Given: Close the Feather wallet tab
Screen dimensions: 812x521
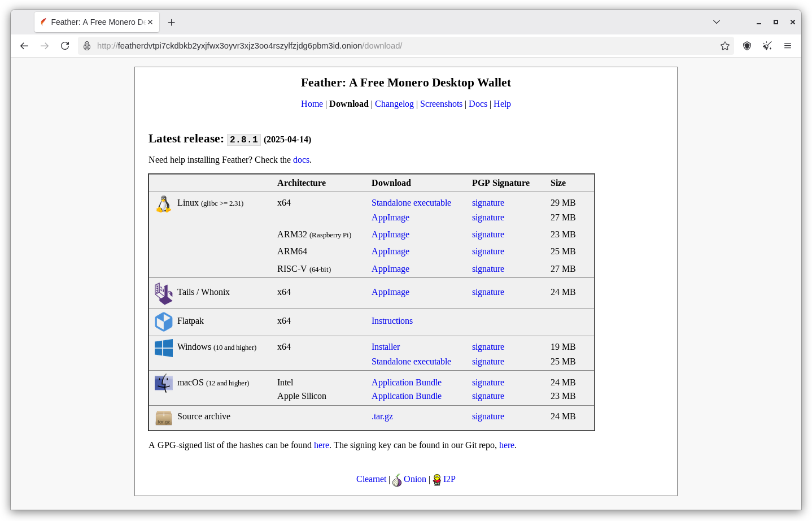Looking at the screenshot, I should (x=150, y=22).
